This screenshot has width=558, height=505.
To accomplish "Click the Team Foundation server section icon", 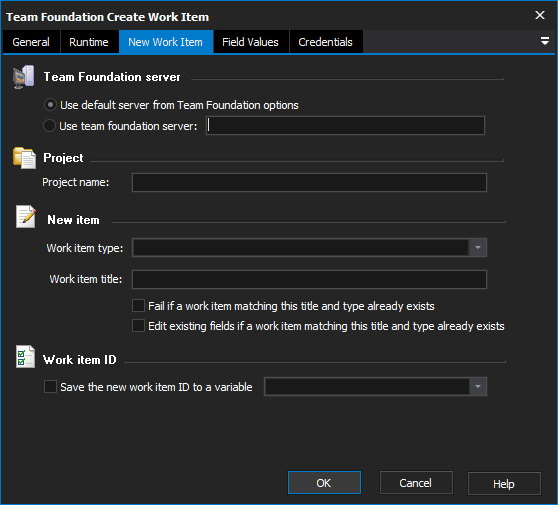I will [23, 77].
